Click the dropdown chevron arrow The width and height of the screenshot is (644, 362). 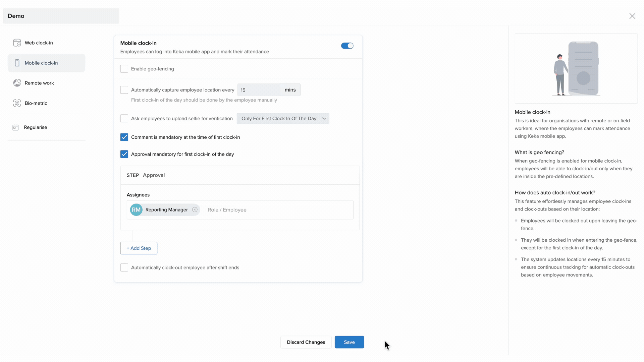tap(324, 119)
